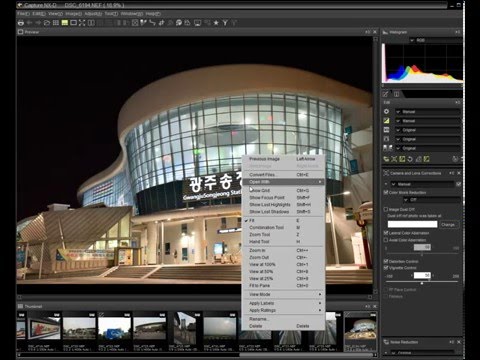Click the side-by-side compare view icon
Viewport: 480px width, 360px height.
tap(91, 23)
